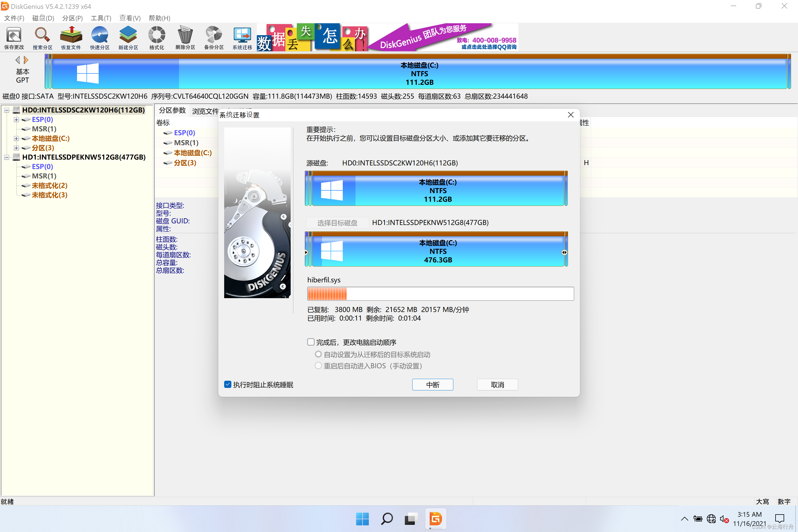Click the 取消 (cancel) button in dialog
Screen dimensions: 798x532
tap(497, 384)
